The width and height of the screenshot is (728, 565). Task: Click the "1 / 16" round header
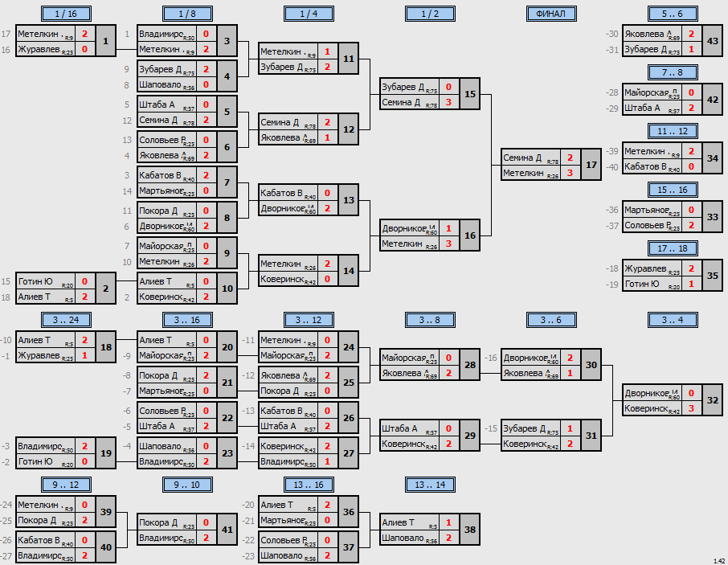66,14
